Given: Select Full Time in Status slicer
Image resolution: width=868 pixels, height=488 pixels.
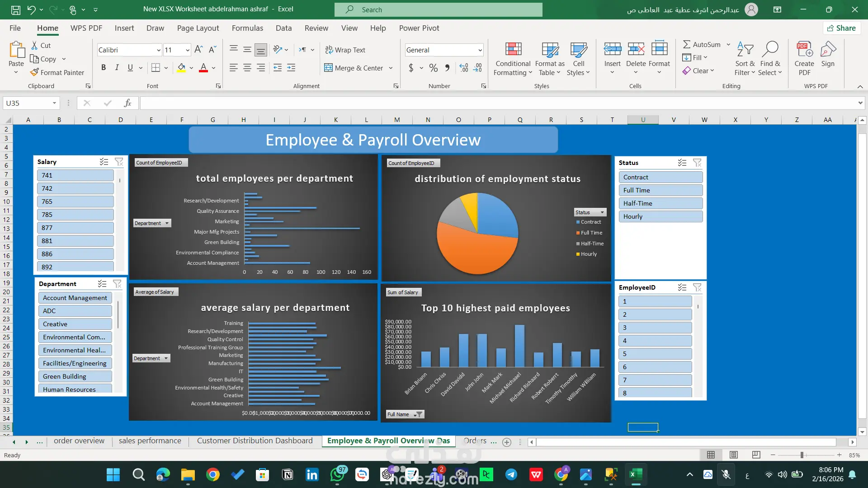Looking at the screenshot, I should 660,190.
